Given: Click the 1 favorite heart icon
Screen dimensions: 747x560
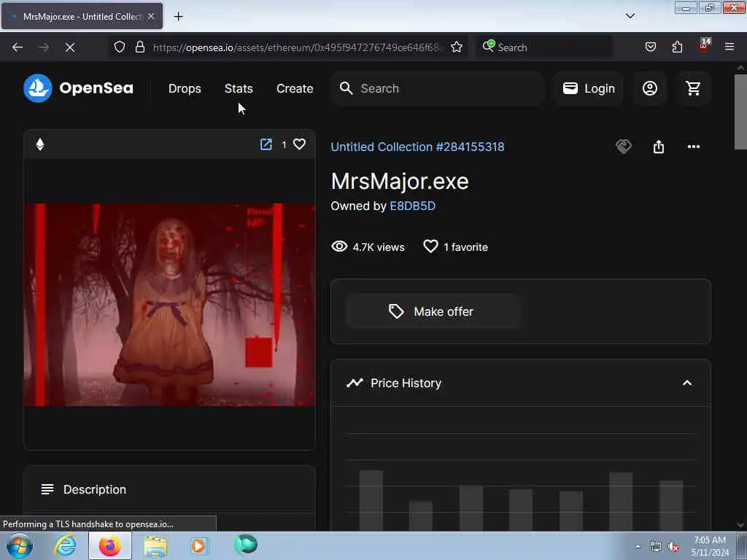Looking at the screenshot, I should (430, 246).
